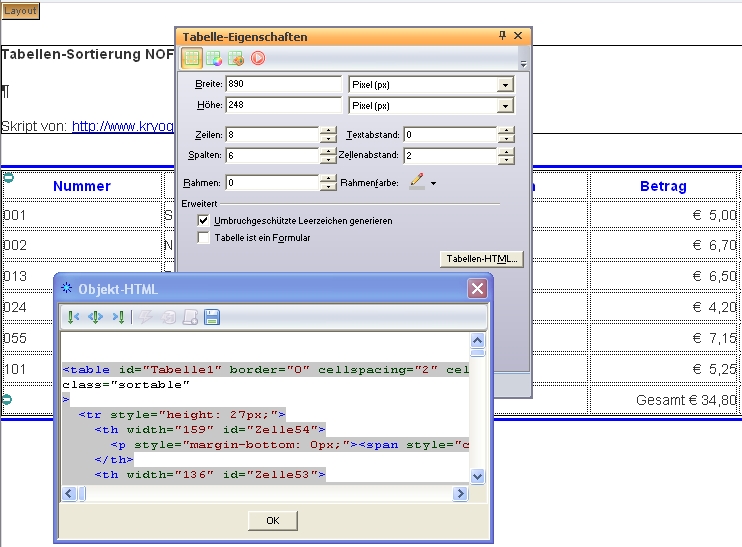
Task: Expand the Rahmenfarbe color dropdown arrow
Action: (434, 184)
